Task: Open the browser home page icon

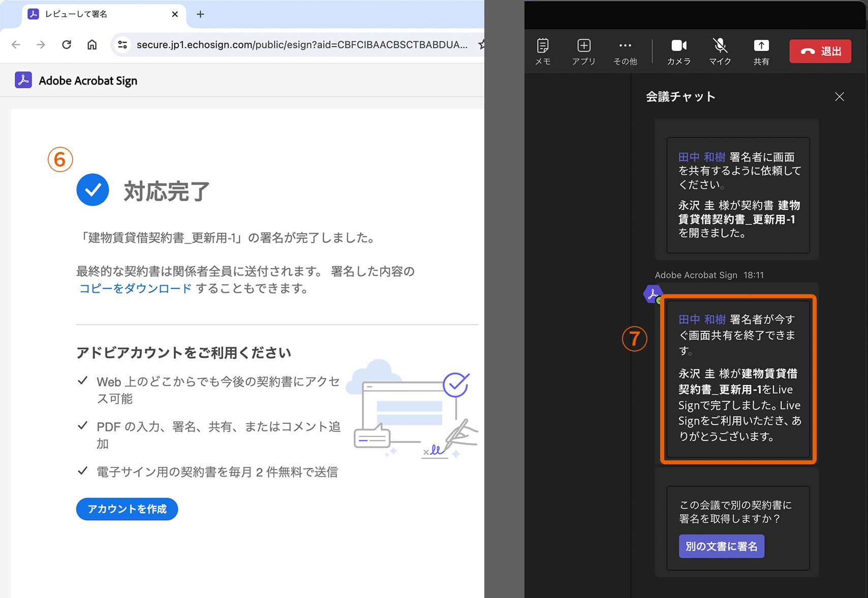Action: click(92, 45)
